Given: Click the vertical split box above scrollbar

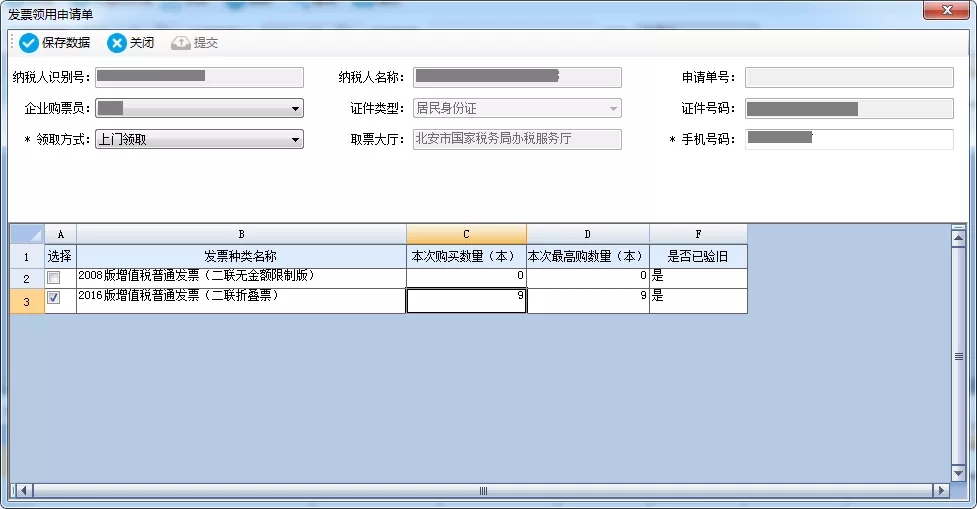Looking at the screenshot, I should click(958, 227).
